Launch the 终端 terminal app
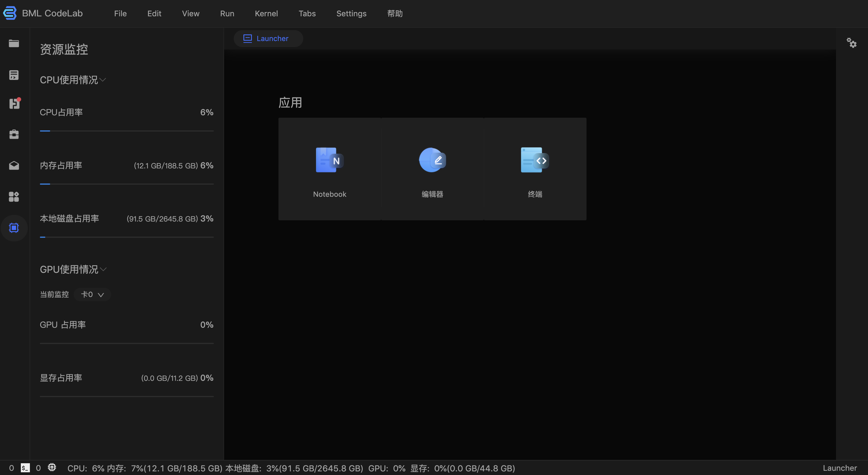Viewport: 868px width, 475px height. pos(535,169)
